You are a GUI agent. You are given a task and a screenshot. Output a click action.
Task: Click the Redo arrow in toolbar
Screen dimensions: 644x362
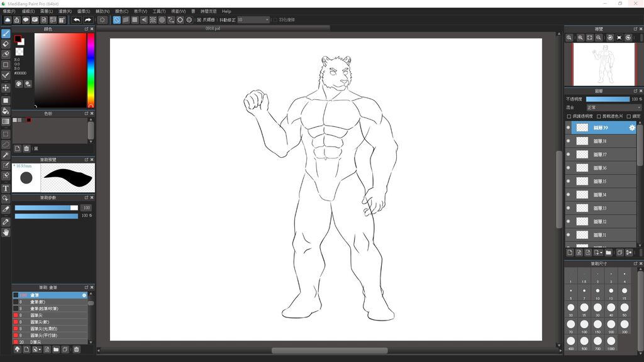tap(87, 20)
